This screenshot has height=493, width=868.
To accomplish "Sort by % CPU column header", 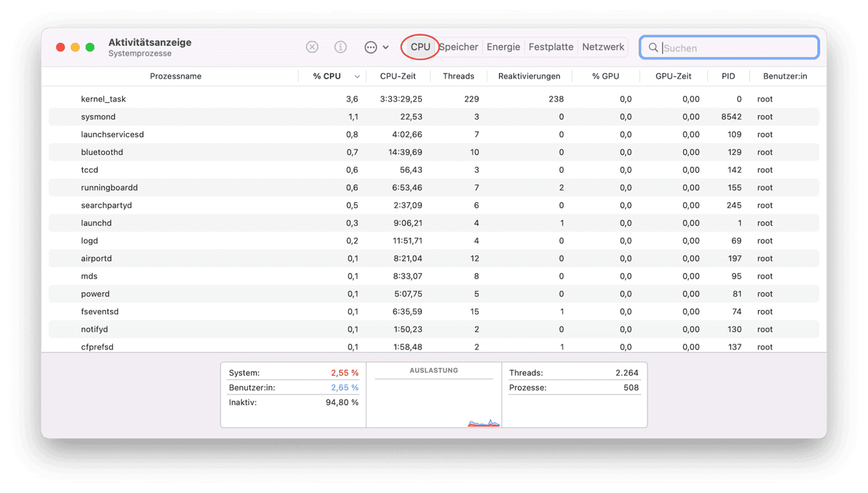I will point(327,76).
